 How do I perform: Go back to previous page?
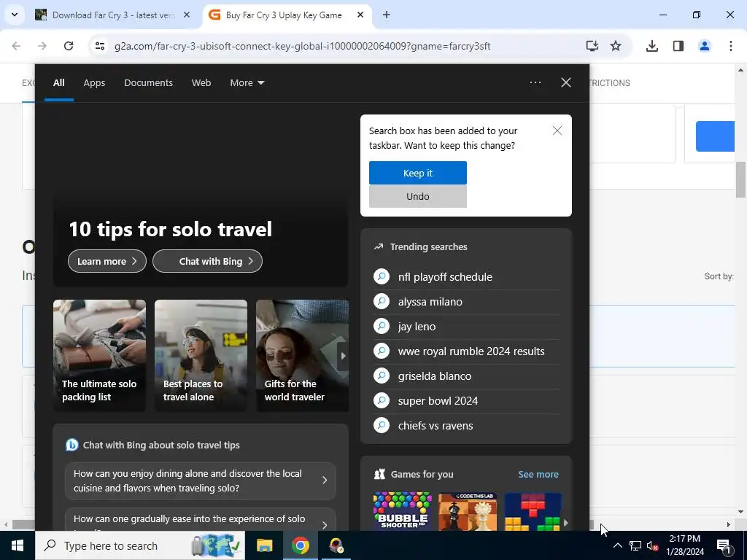coord(16,46)
